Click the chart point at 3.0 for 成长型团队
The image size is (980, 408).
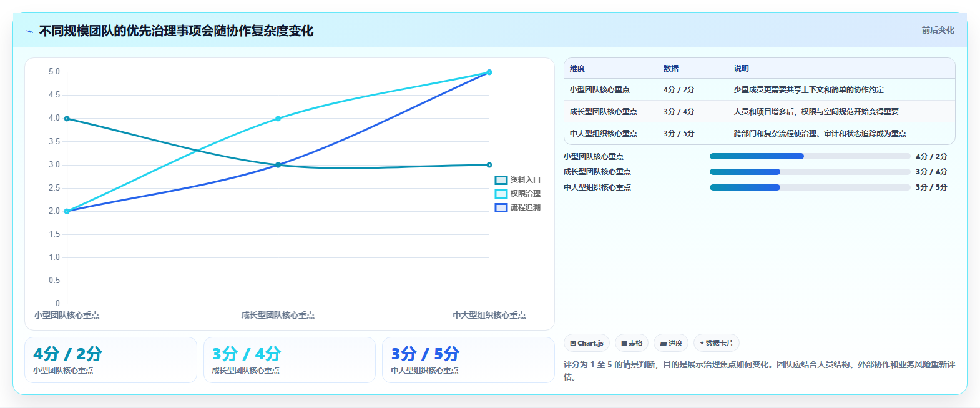(x=278, y=165)
